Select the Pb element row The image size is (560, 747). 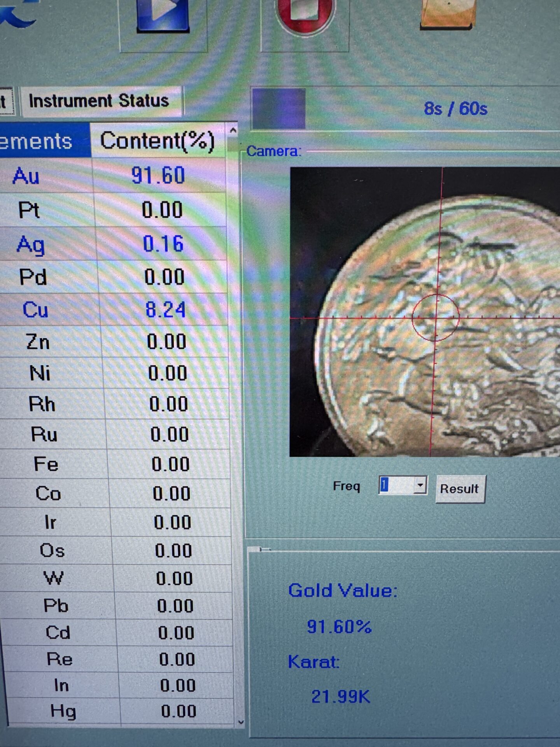click(116, 606)
